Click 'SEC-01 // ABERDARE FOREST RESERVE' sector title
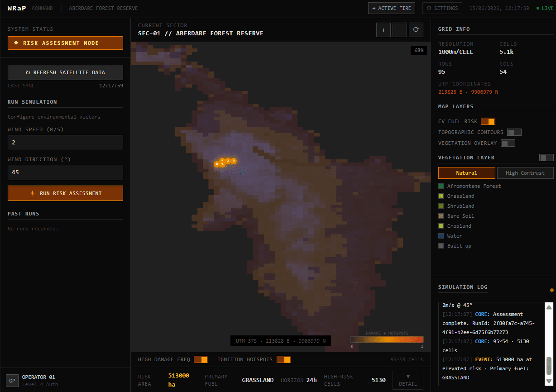 tap(201, 33)
